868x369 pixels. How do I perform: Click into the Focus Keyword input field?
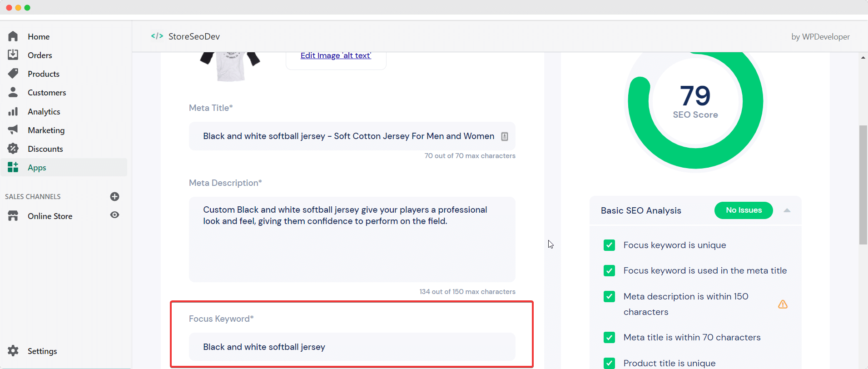pyautogui.click(x=352, y=347)
